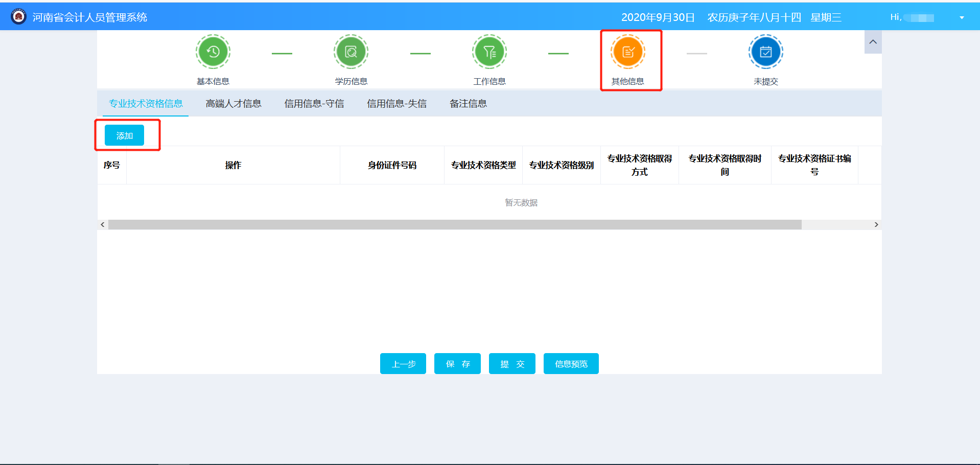Screen dimensions: 980x465
Task: Click the 河南省会计人员管理系统 logo icon
Action: [18, 16]
